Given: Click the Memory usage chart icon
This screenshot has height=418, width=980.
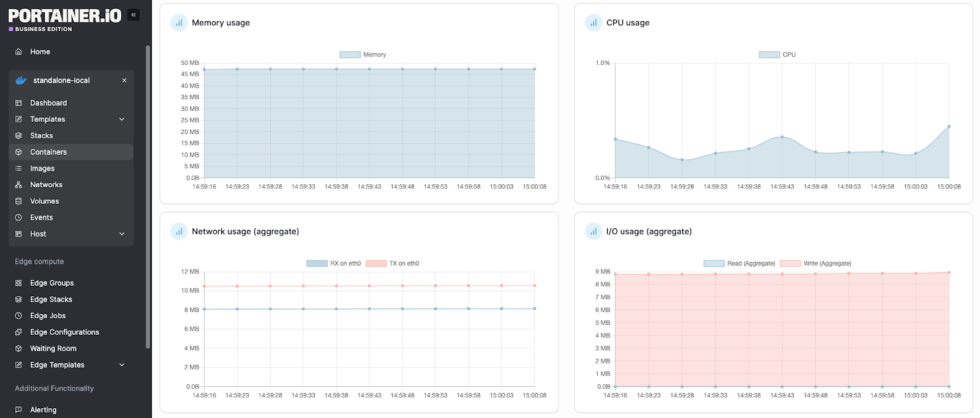Looking at the screenshot, I should point(179,23).
